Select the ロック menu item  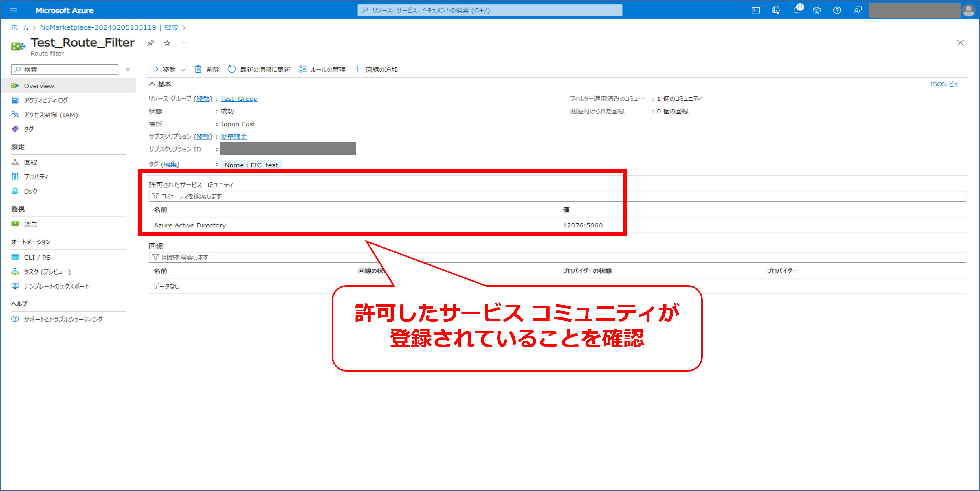coord(30,191)
